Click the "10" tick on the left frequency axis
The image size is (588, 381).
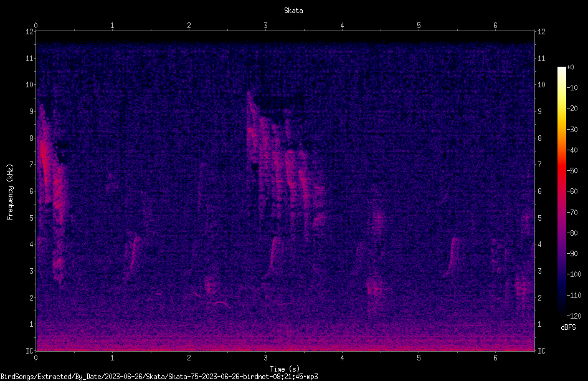tap(29, 84)
